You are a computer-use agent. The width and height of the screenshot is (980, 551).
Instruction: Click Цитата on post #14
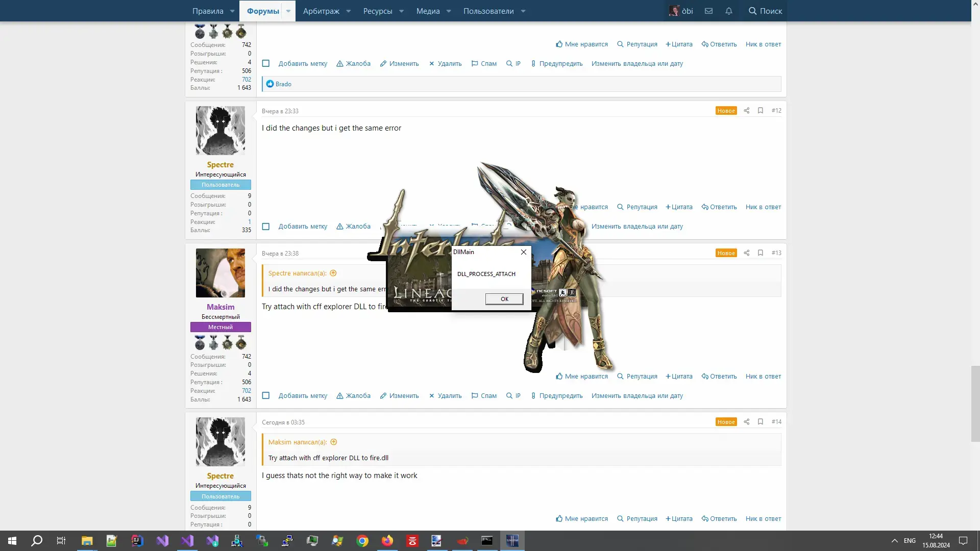point(679,519)
